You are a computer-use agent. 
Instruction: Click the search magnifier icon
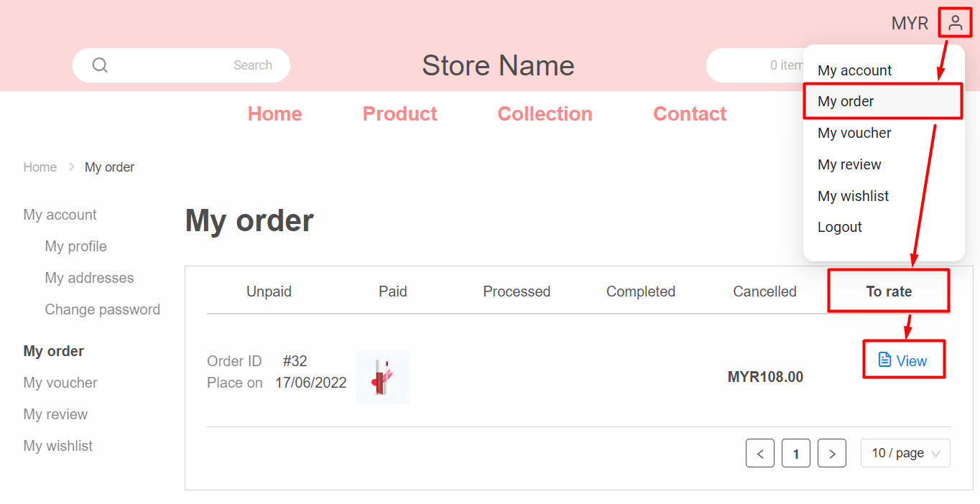click(100, 65)
